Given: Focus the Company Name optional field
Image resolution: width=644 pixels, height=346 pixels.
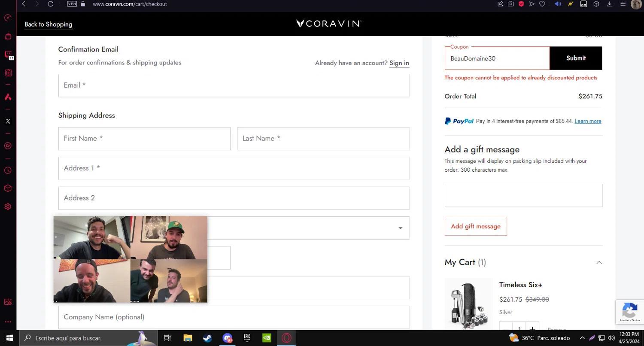Looking at the screenshot, I should (234, 317).
